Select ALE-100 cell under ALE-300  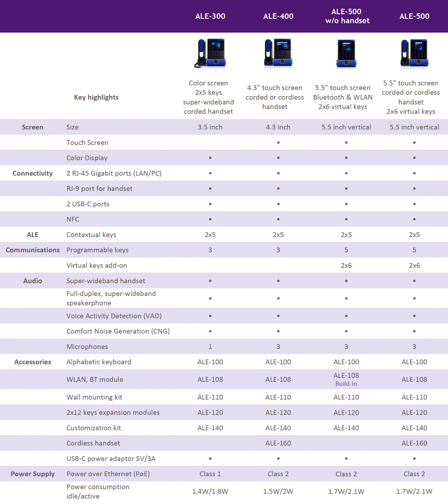210,362
